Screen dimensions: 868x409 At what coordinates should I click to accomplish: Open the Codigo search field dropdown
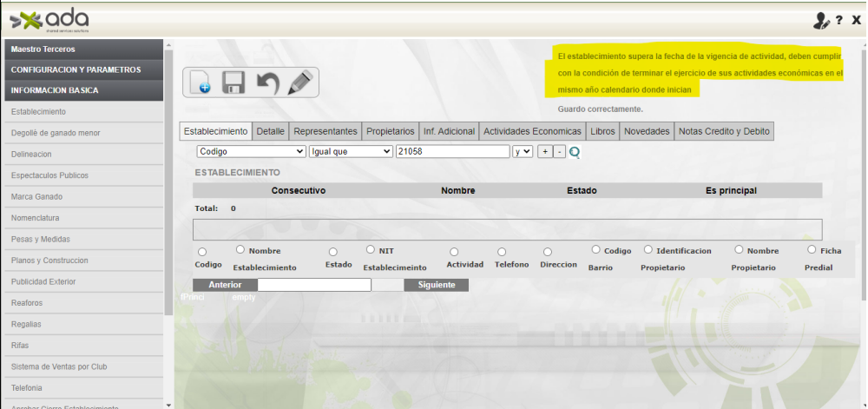[x=251, y=151]
